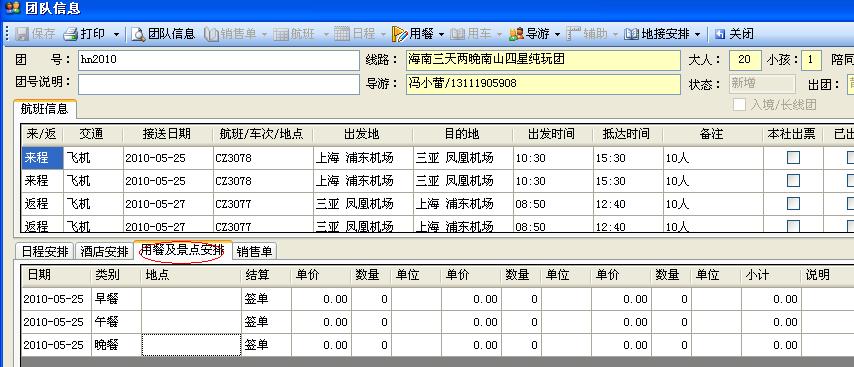Select the highlighted 来程 cell
This screenshot has height=367, width=854.
[x=42, y=158]
